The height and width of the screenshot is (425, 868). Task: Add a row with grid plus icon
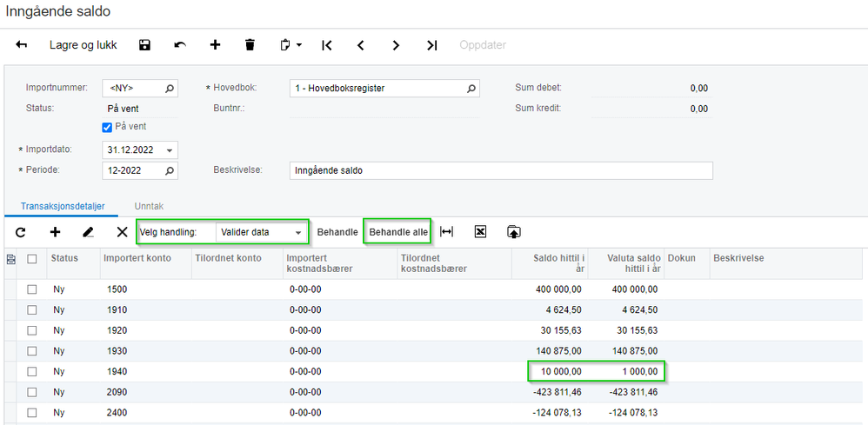pyautogui.click(x=55, y=232)
